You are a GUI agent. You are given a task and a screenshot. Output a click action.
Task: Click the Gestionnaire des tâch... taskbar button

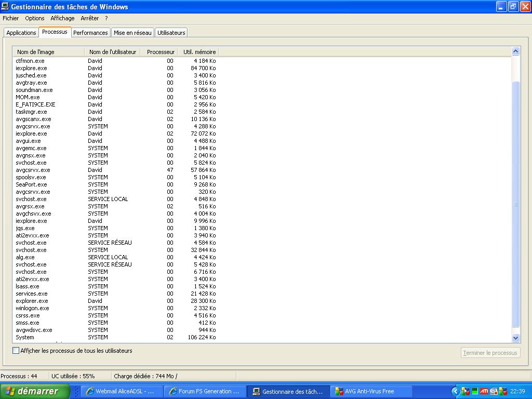tap(288, 391)
